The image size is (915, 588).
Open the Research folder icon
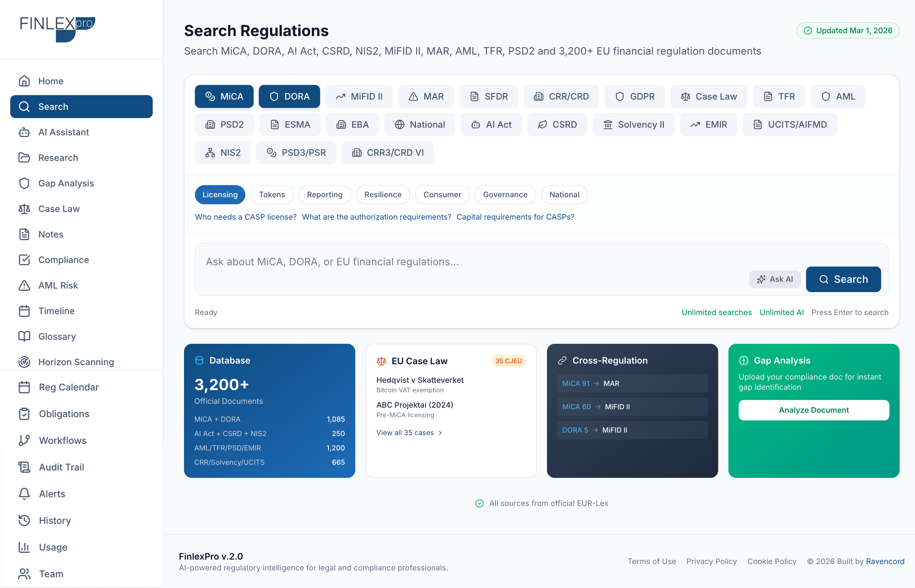point(24,158)
